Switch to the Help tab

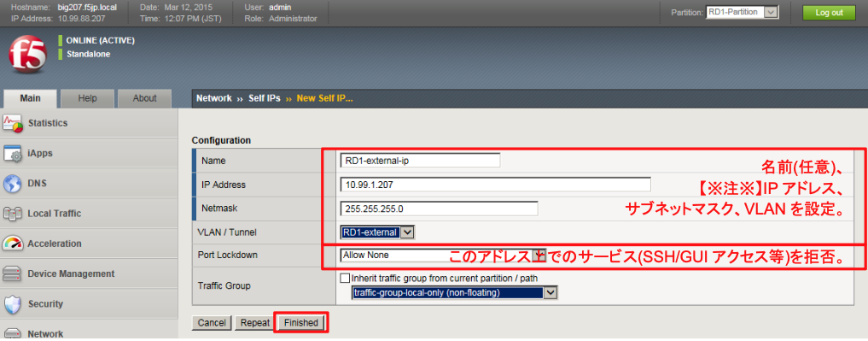(87, 98)
